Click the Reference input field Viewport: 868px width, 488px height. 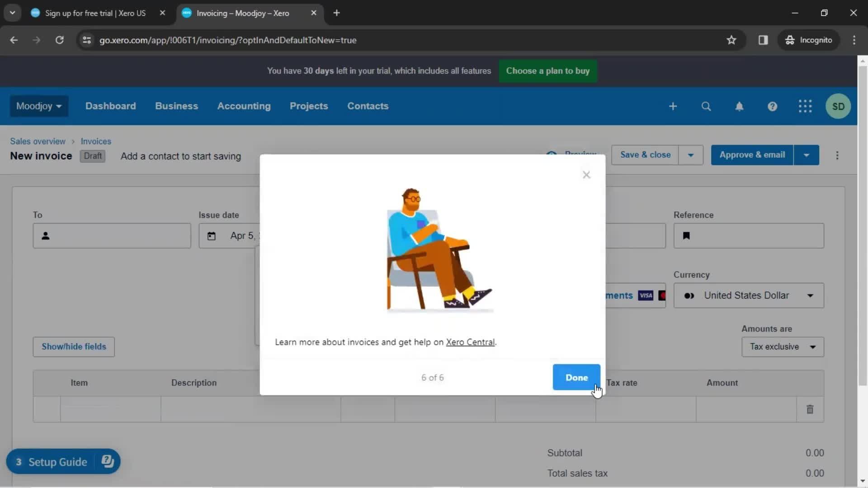point(749,236)
